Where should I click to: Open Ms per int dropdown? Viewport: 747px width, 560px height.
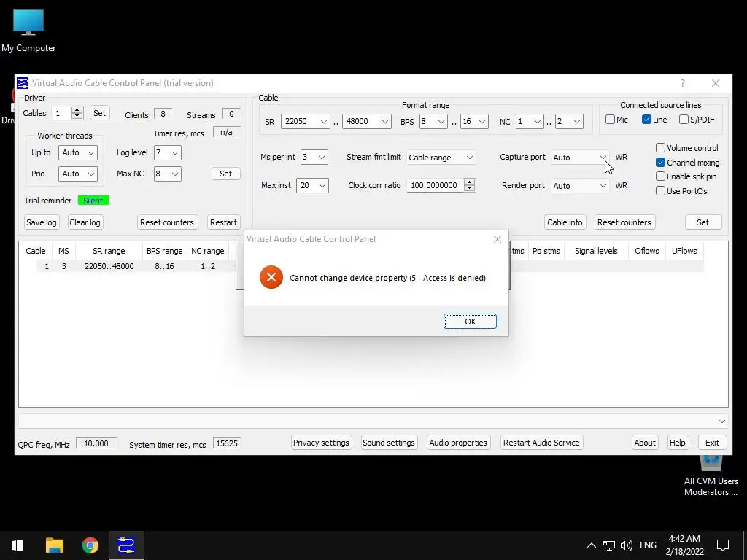click(314, 157)
